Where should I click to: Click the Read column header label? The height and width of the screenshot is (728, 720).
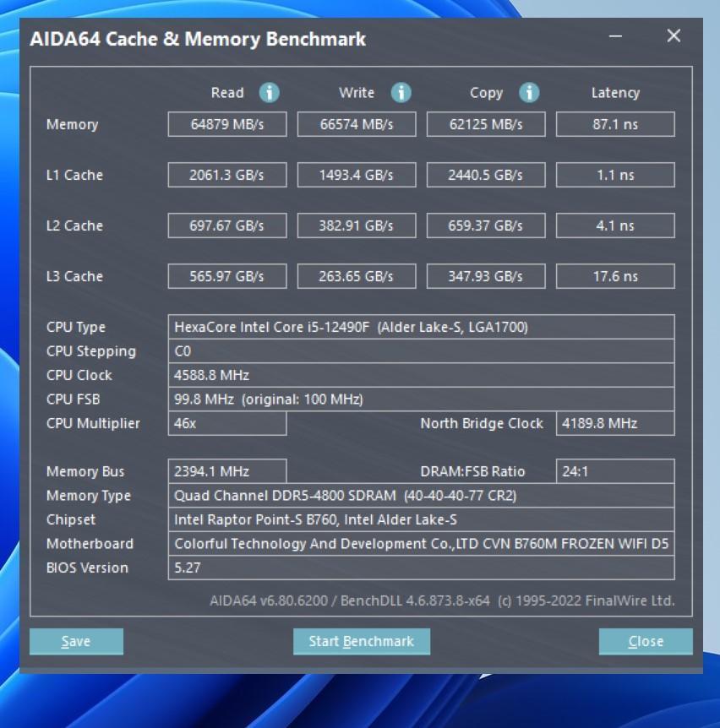tap(227, 93)
